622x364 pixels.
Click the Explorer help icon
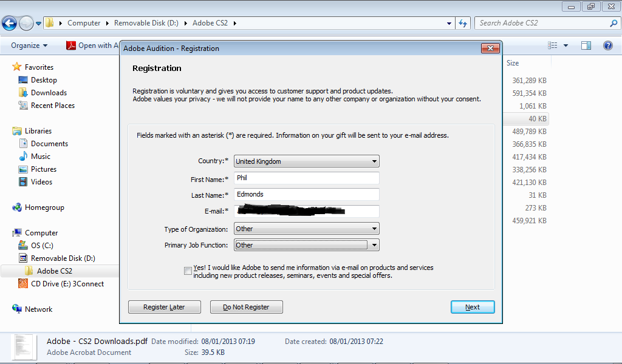pyautogui.click(x=607, y=45)
